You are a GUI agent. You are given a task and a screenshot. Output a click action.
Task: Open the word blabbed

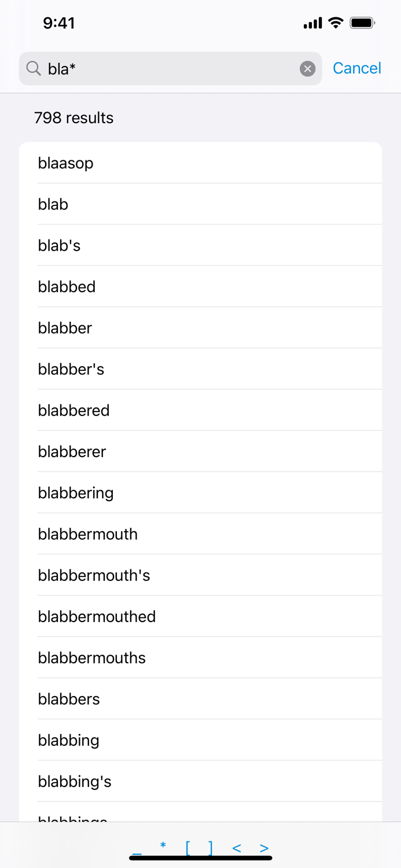click(x=66, y=286)
